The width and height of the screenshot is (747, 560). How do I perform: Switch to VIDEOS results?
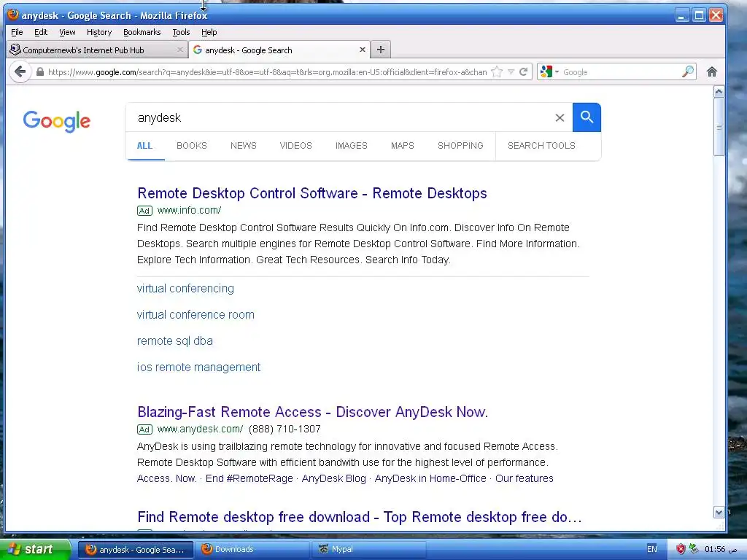pyautogui.click(x=296, y=146)
